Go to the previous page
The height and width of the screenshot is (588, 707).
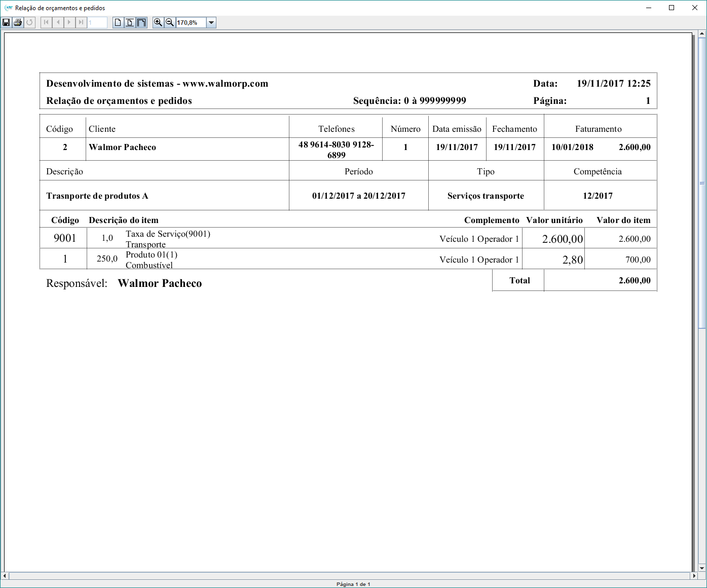[x=58, y=22]
